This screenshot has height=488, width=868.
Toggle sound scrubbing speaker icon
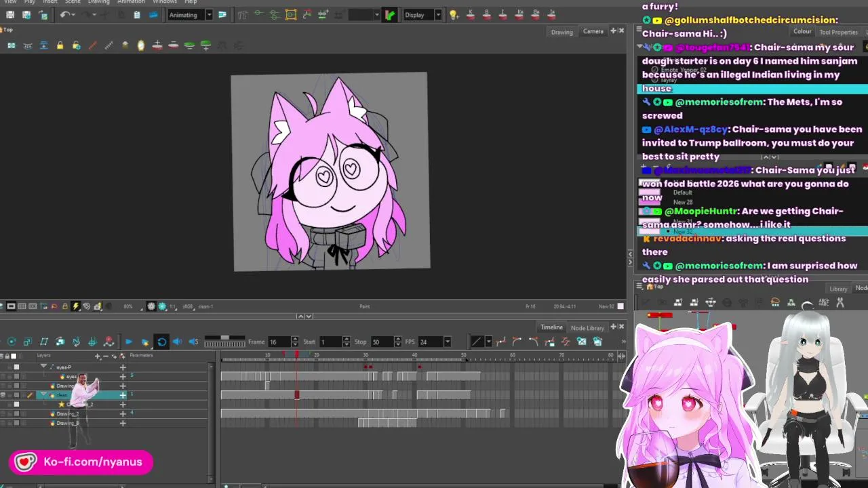193,342
